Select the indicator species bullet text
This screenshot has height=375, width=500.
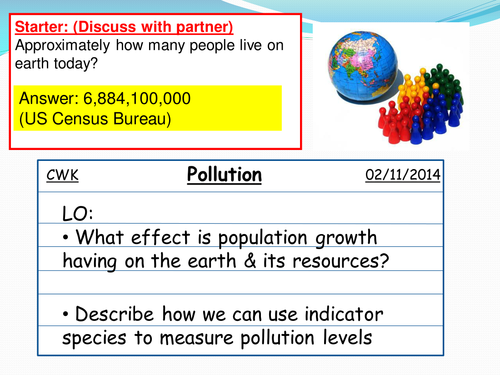pos(223,326)
